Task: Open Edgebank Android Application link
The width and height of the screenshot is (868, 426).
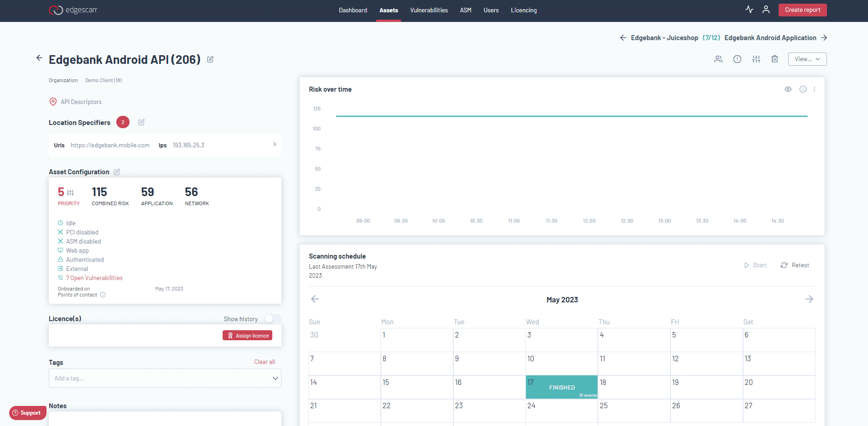Action: (x=770, y=38)
